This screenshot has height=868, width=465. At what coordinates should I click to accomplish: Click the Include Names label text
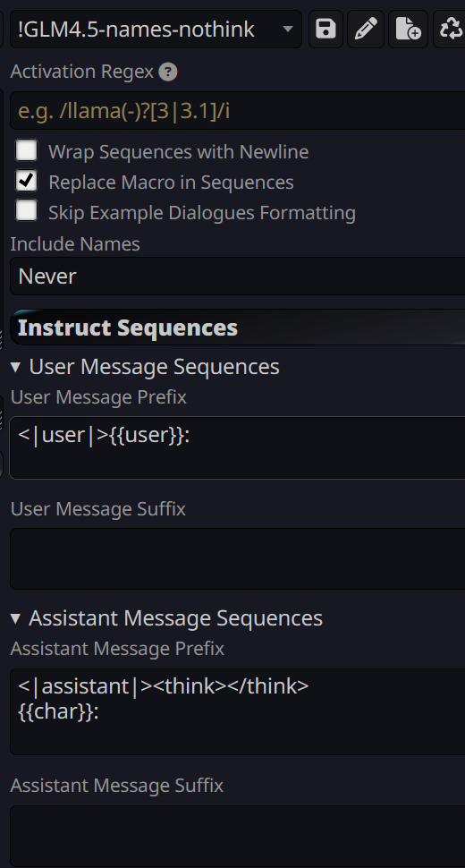coord(75,243)
